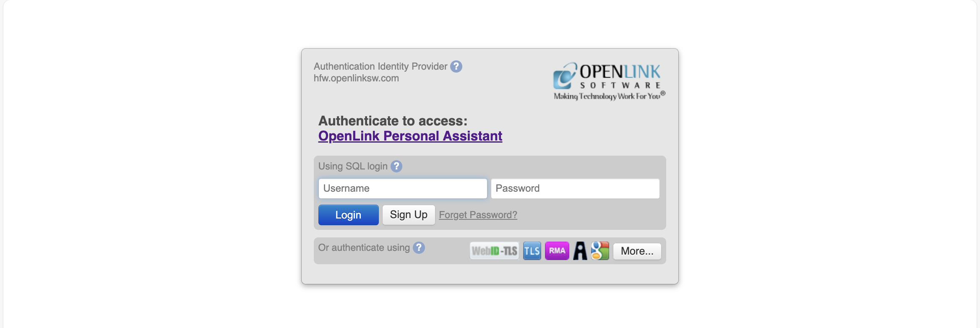The height and width of the screenshot is (328, 980).
Task: Click the Or authenticate using label
Action: pyautogui.click(x=364, y=247)
